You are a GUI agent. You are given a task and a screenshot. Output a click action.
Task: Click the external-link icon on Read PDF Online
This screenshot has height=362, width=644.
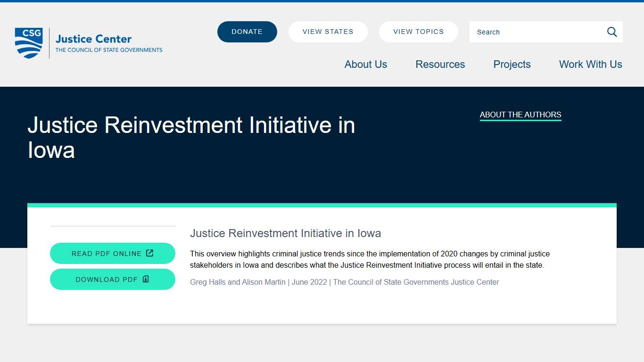[150, 253]
